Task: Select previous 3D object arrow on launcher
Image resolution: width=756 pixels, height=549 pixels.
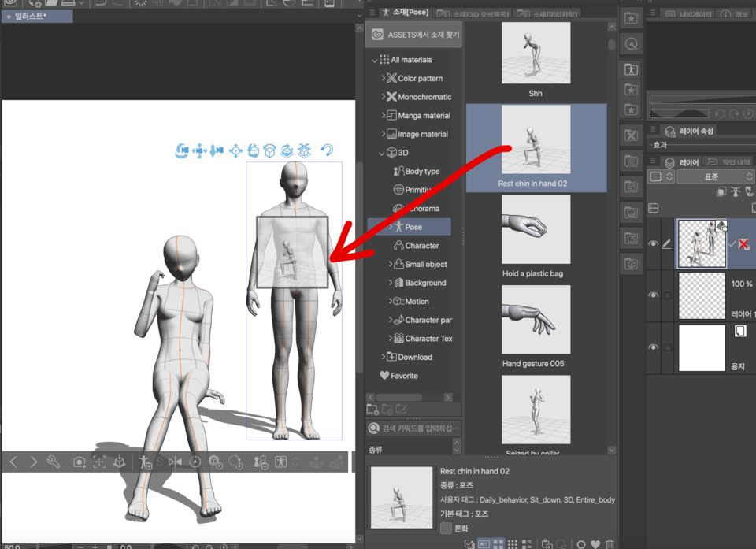Action: pyautogui.click(x=13, y=462)
